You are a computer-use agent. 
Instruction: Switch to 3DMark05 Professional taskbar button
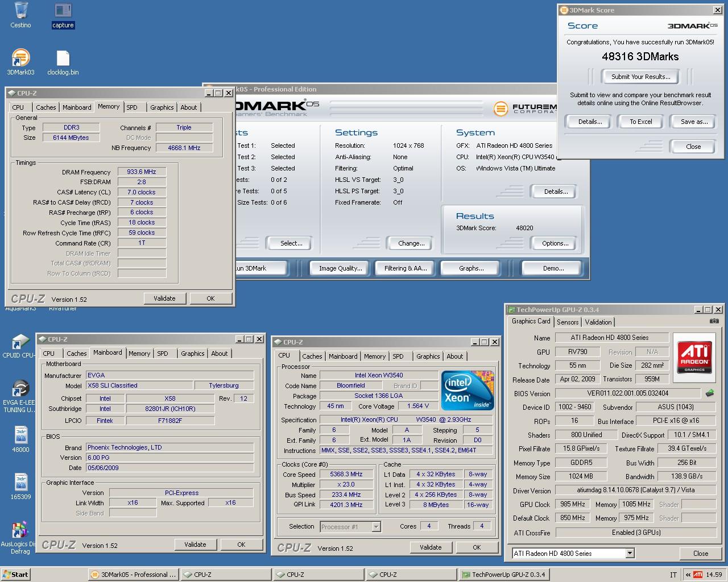click(134, 575)
